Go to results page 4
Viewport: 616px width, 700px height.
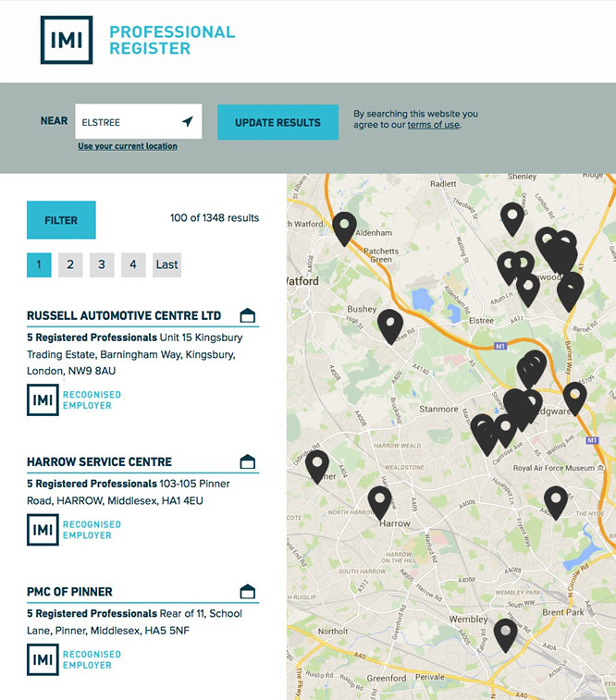coord(133,264)
